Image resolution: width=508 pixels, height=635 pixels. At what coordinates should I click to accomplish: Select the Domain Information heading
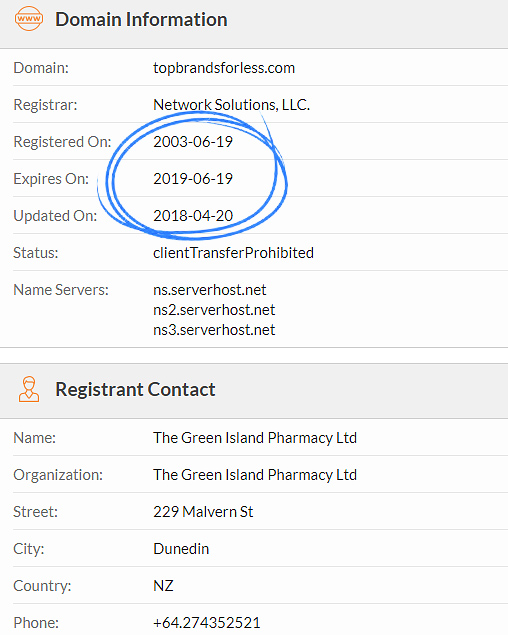coord(141,19)
